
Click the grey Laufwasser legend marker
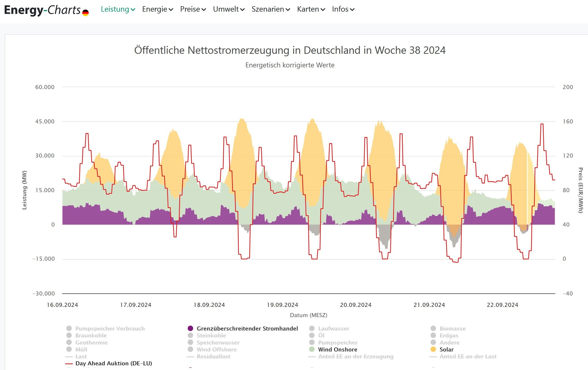tap(312, 328)
